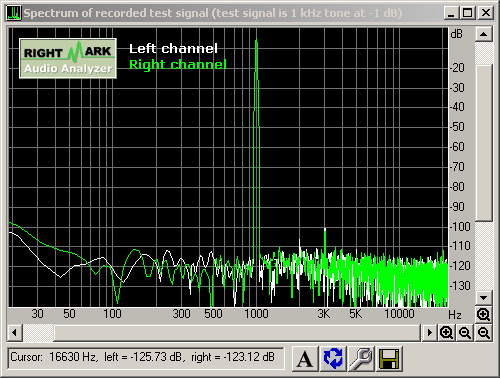This screenshot has width=500, height=378.
Task: Click the RightMark Audio Analyzer logo
Action: pos(68,58)
